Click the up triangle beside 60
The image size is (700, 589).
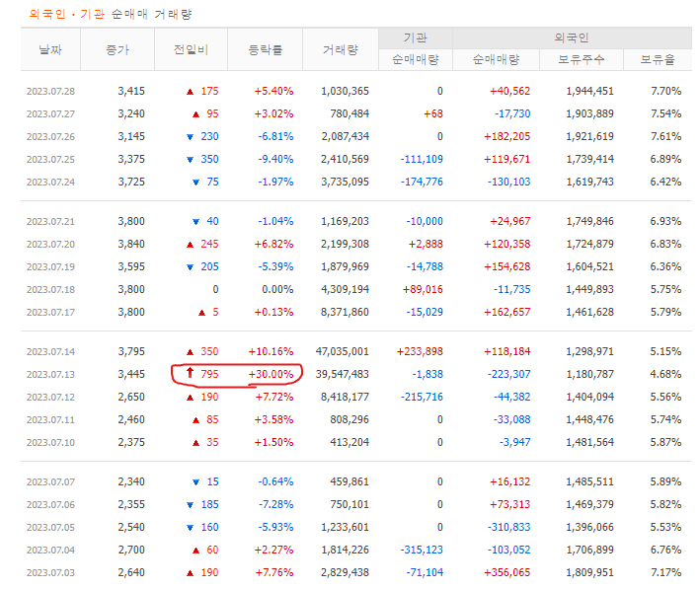coord(195,551)
